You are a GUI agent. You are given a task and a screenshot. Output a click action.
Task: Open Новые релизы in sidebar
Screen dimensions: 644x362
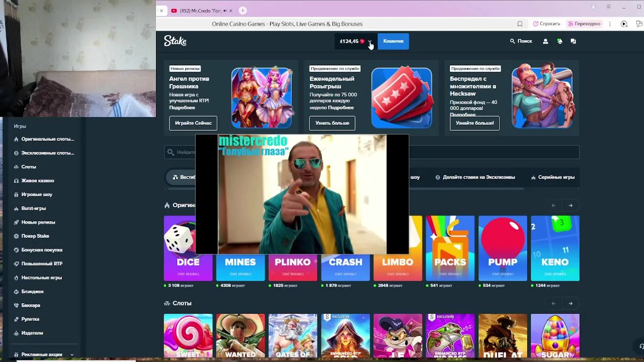pos(34,222)
